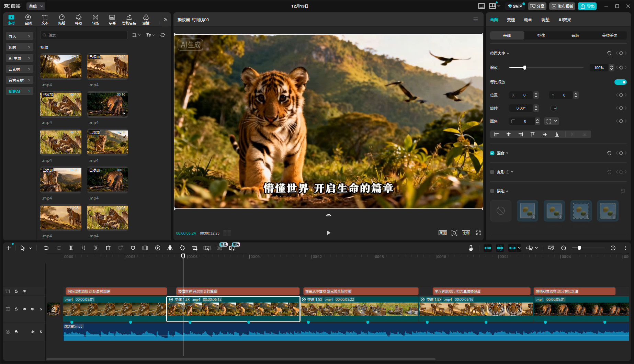
Task: Click the Delete trash icon
Action: (108, 248)
